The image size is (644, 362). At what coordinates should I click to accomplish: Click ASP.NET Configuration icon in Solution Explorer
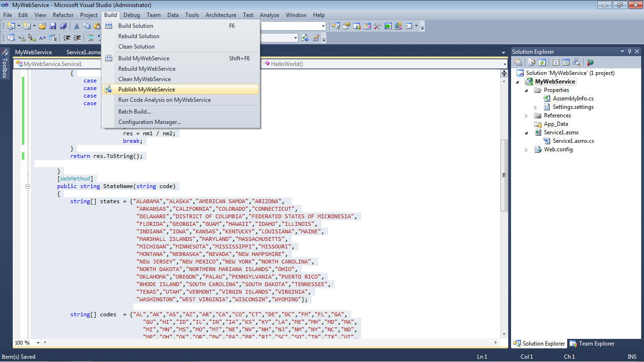point(590,62)
